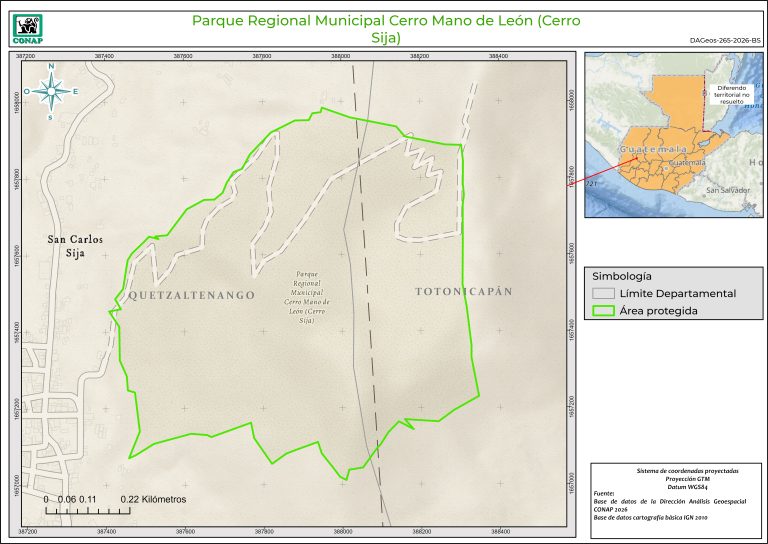Click the QUETZALTENANGO department label
The height and width of the screenshot is (544, 768).
191,296
